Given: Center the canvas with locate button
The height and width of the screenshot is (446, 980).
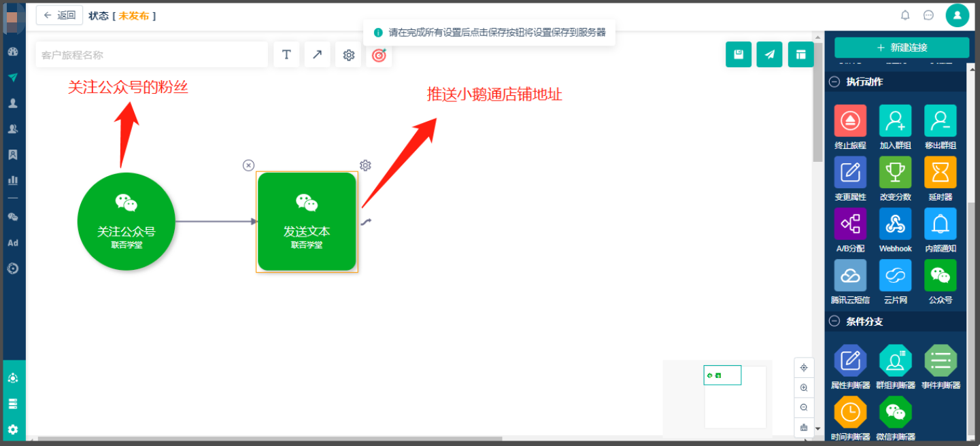Looking at the screenshot, I should pos(804,368).
